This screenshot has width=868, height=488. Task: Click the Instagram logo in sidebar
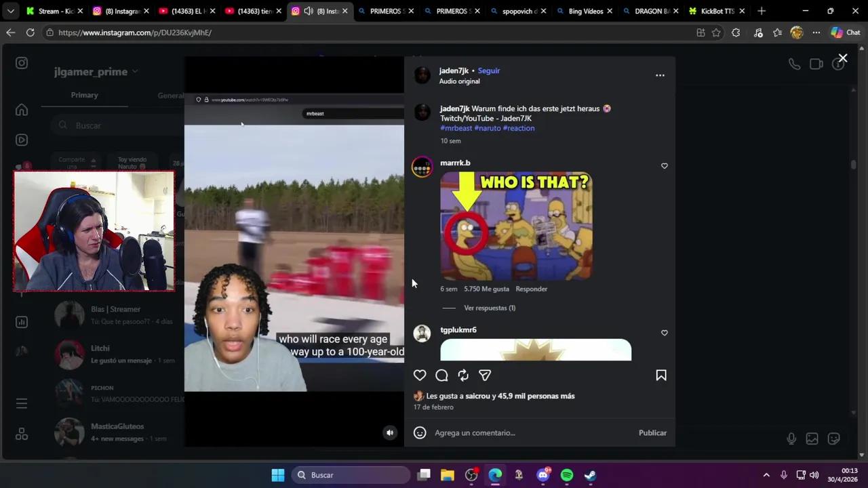tap(22, 63)
